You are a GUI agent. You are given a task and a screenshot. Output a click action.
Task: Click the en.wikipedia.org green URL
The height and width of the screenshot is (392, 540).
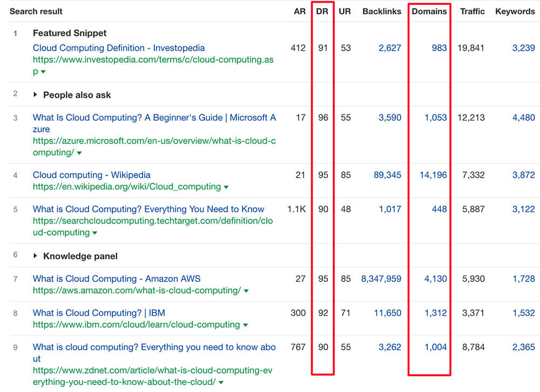[x=127, y=187]
